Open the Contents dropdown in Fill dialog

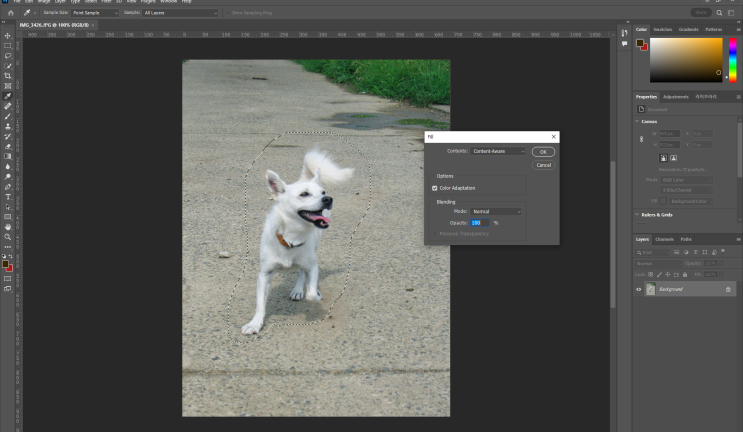pos(498,151)
